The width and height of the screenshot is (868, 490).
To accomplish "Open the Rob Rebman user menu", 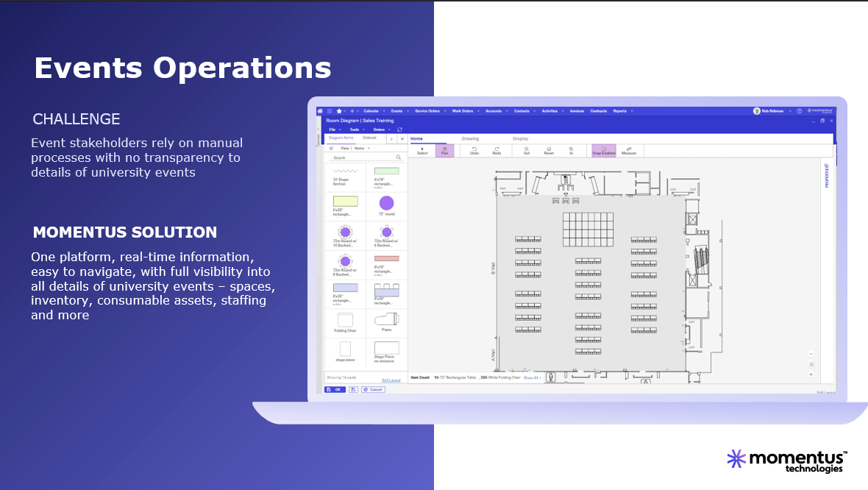I will click(772, 111).
